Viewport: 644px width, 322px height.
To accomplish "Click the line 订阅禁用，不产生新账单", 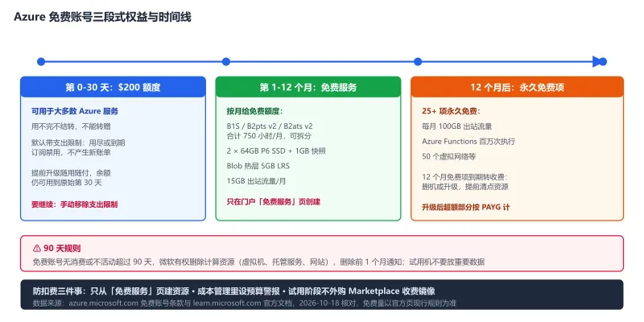I will [71, 152].
